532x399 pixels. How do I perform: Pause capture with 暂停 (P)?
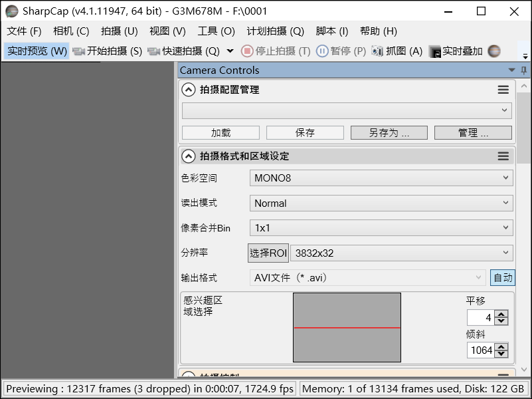(x=341, y=51)
